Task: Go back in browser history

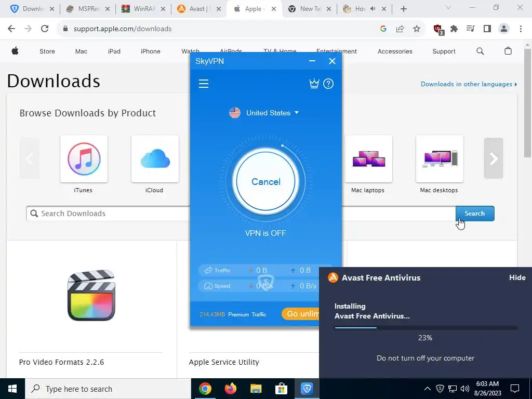Action: pos(11,29)
